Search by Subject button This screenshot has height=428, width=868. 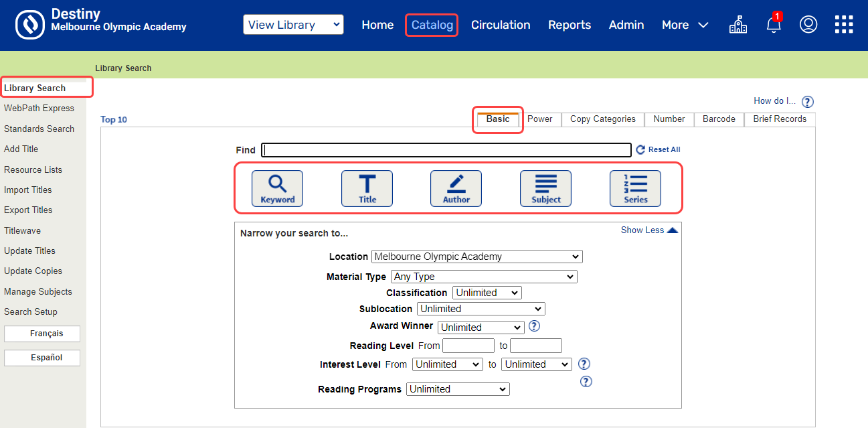point(545,188)
